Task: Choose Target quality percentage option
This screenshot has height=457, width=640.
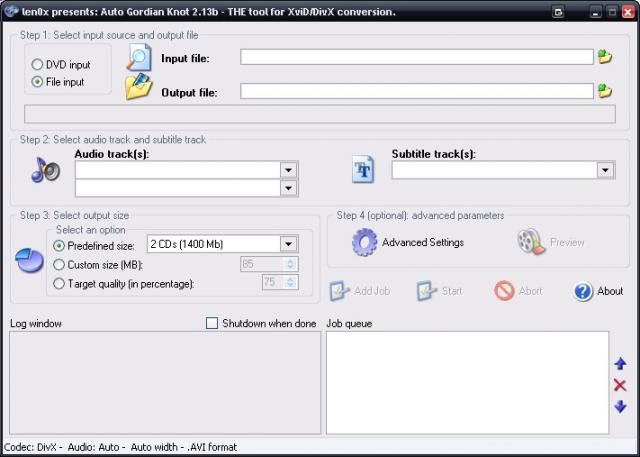Action: [59, 283]
